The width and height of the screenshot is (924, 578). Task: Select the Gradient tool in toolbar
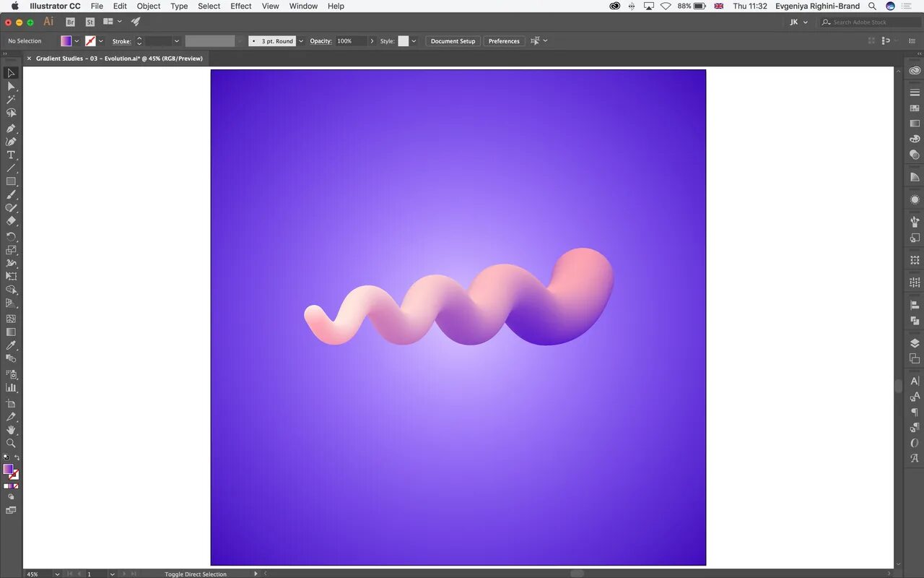coord(11,332)
